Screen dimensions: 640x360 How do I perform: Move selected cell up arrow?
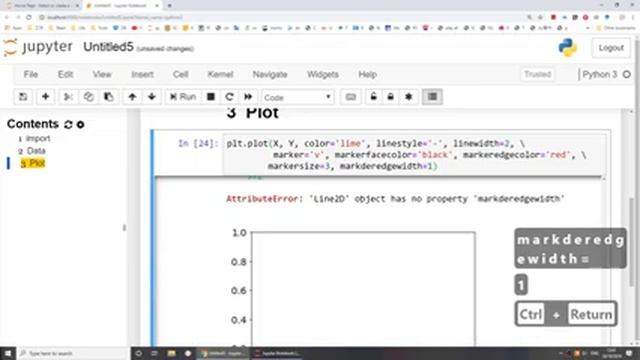click(132, 97)
